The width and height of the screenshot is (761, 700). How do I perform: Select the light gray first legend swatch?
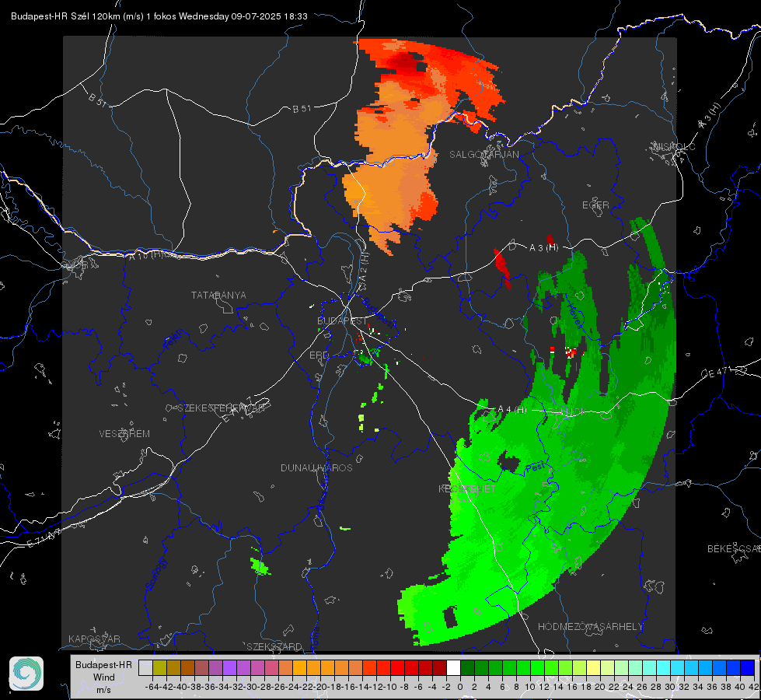coord(145,667)
